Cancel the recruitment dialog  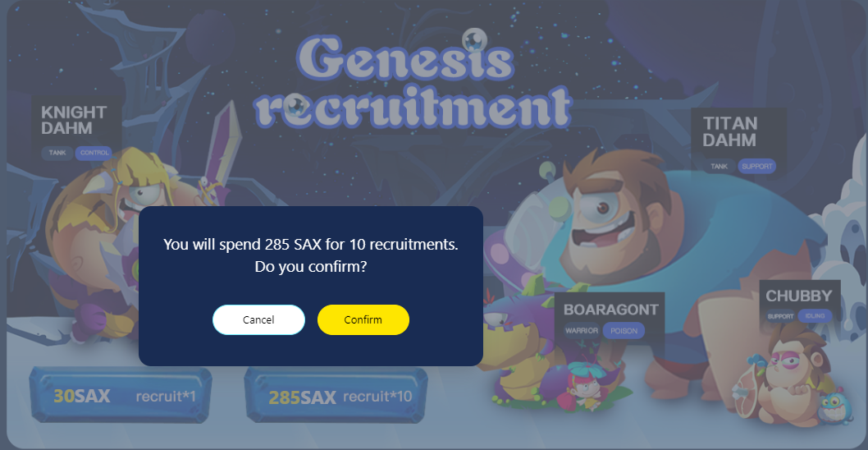click(x=258, y=319)
